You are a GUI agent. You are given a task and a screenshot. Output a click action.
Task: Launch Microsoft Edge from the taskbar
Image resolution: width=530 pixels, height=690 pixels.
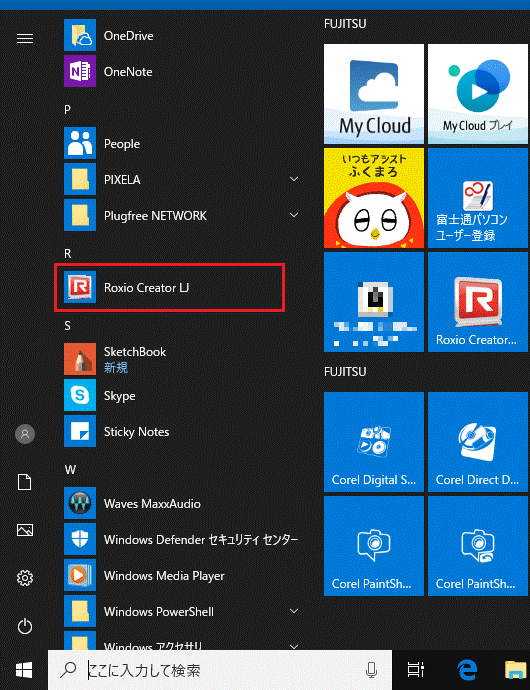point(467,670)
